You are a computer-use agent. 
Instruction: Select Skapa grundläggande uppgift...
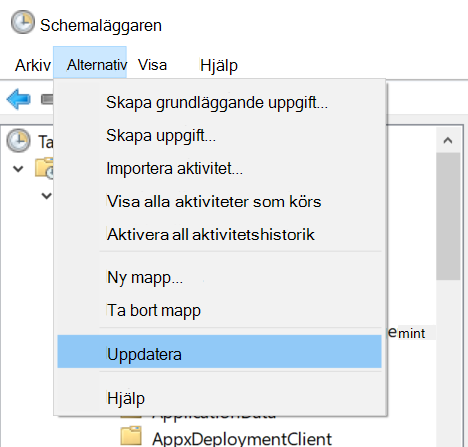220,102
